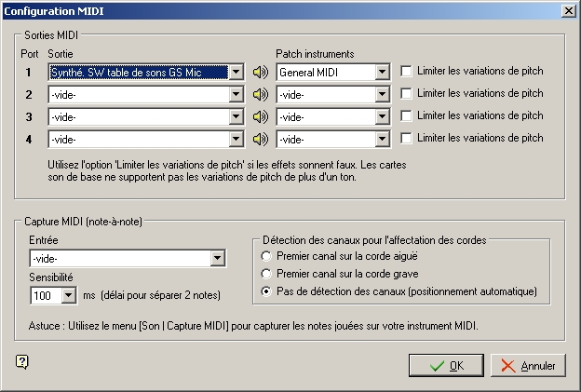The height and width of the screenshot is (392, 581).
Task: Expand the Sensibilité value dropdown
Action: pos(67,296)
